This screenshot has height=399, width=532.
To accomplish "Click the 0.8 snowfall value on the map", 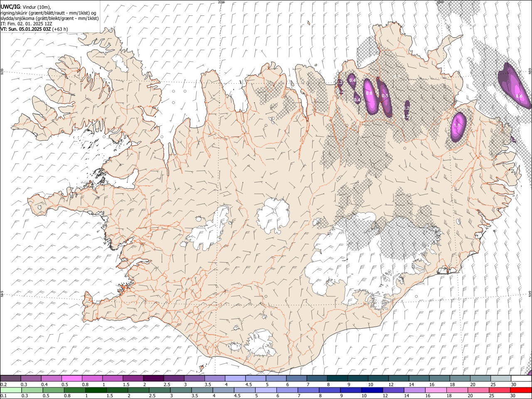I will (369, 94).
